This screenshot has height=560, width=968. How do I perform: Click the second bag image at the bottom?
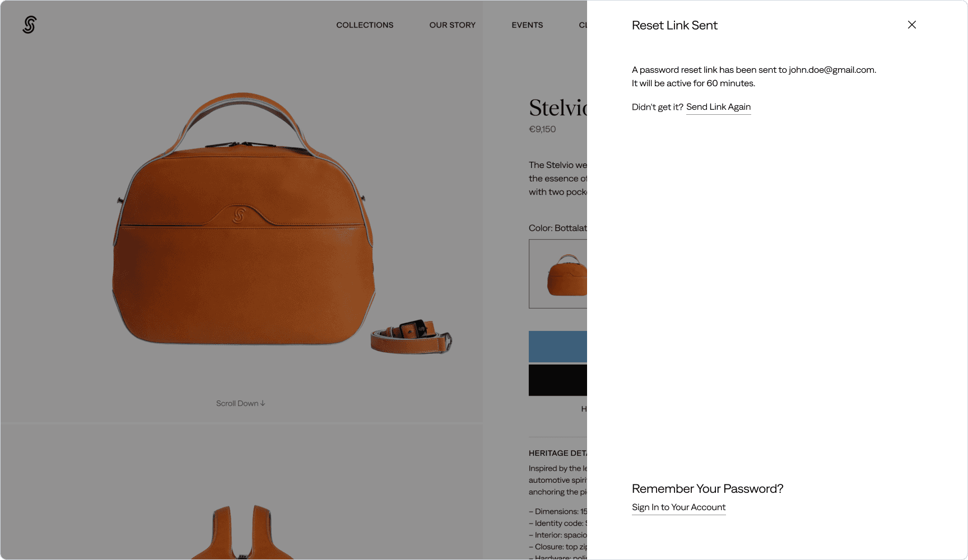[242, 532]
